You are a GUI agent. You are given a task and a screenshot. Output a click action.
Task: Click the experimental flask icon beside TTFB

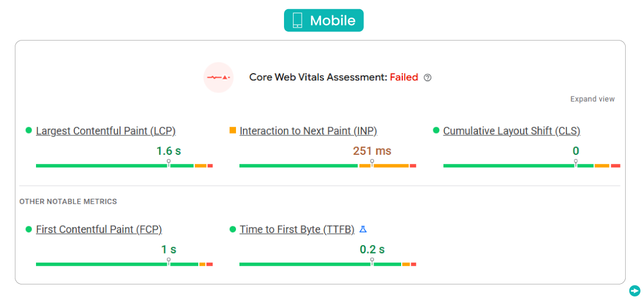point(363,229)
